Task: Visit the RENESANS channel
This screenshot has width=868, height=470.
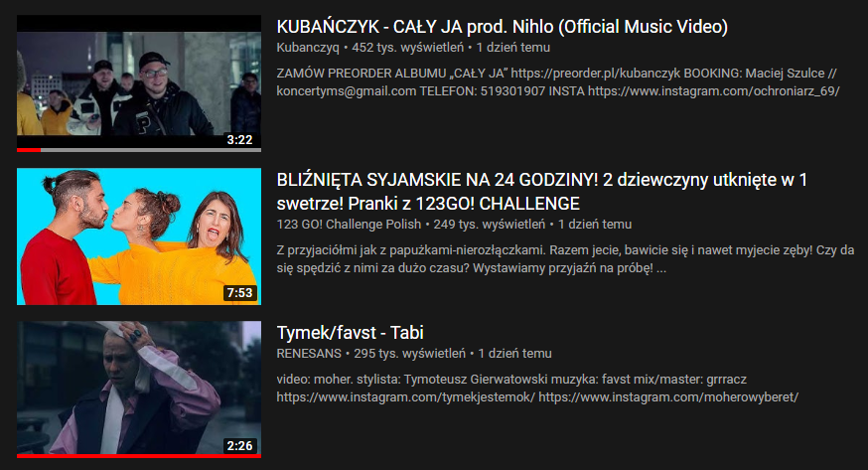Action: (309, 353)
